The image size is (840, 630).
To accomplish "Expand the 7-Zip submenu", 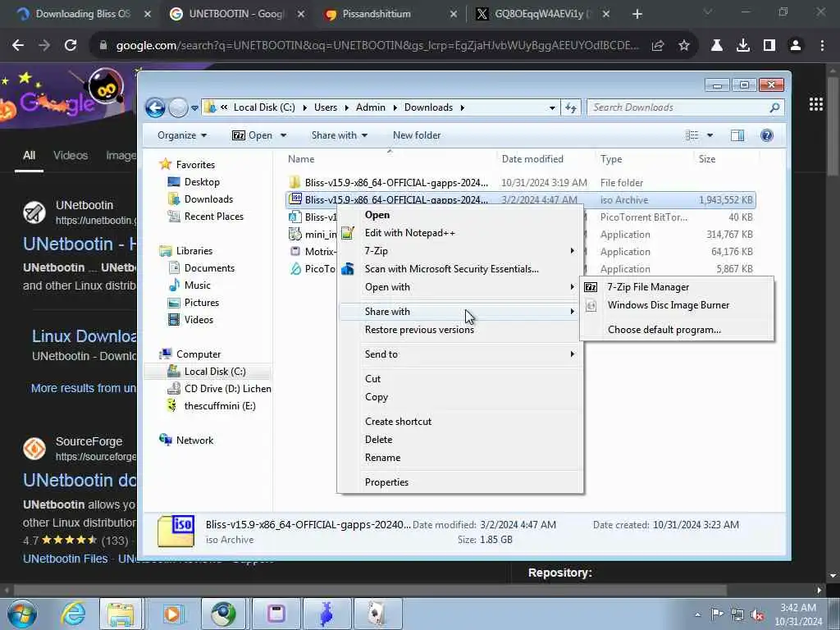I will pyautogui.click(x=461, y=251).
